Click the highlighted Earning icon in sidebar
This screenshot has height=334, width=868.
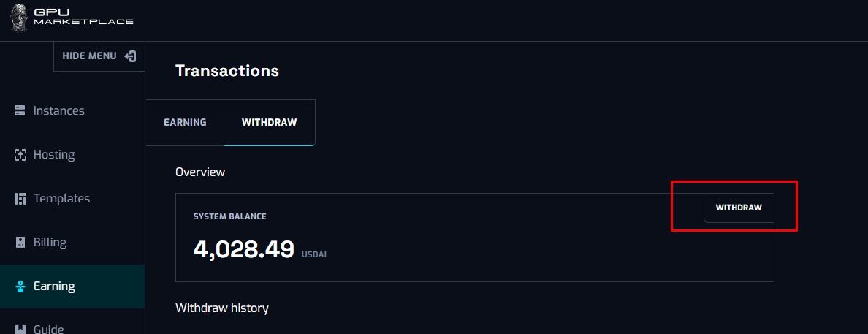point(20,286)
